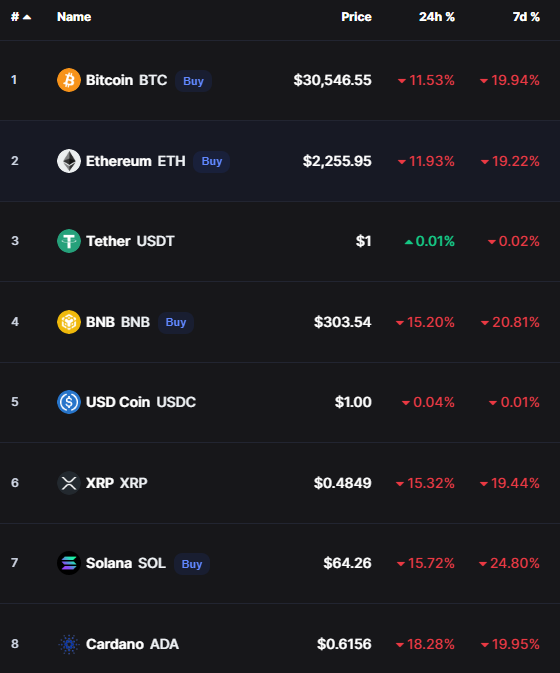The height and width of the screenshot is (673, 560).
Task: Click the Ethereum diamond logo icon
Action: [69, 161]
